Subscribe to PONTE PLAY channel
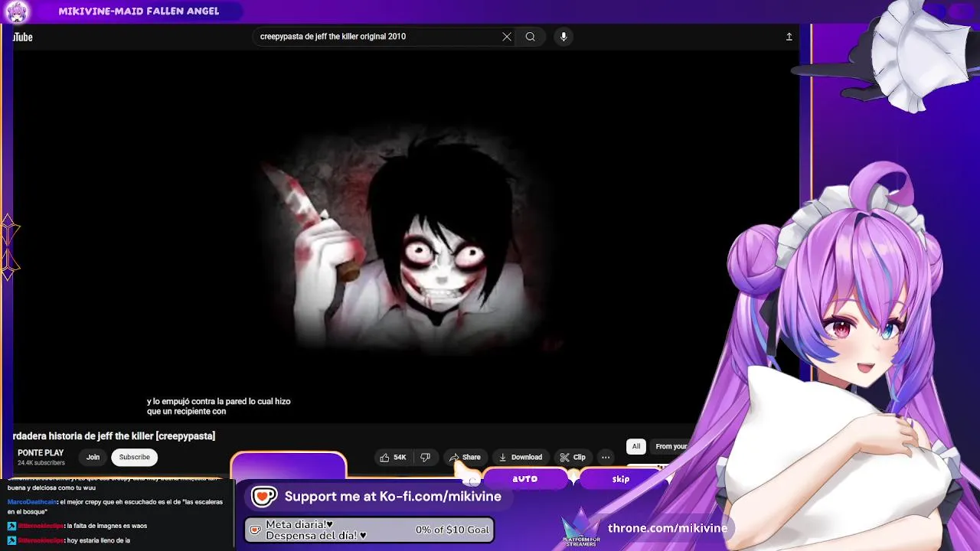This screenshot has width=980, height=551. 135,458
